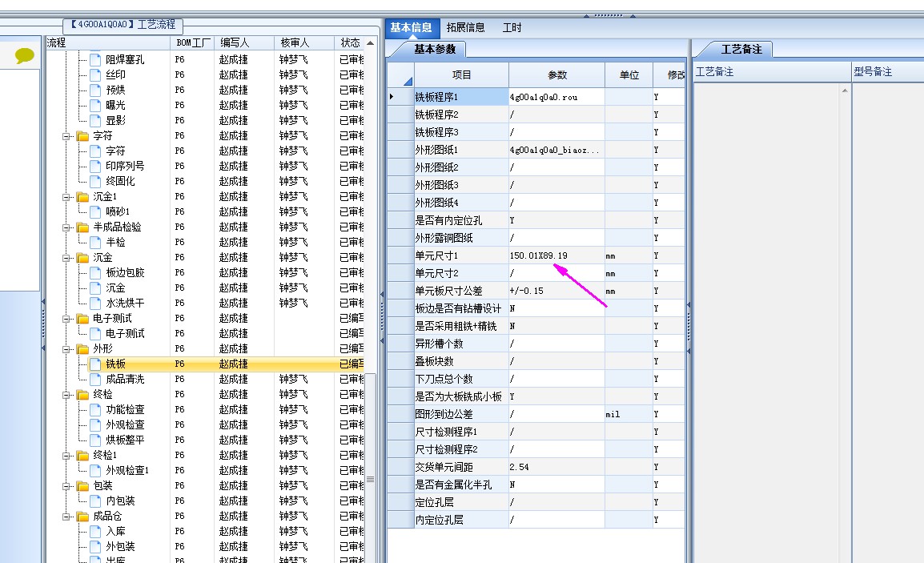This screenshot has height=563, width=924.
Task: Click document icon beside 外包装
Action: pos(95,546)
